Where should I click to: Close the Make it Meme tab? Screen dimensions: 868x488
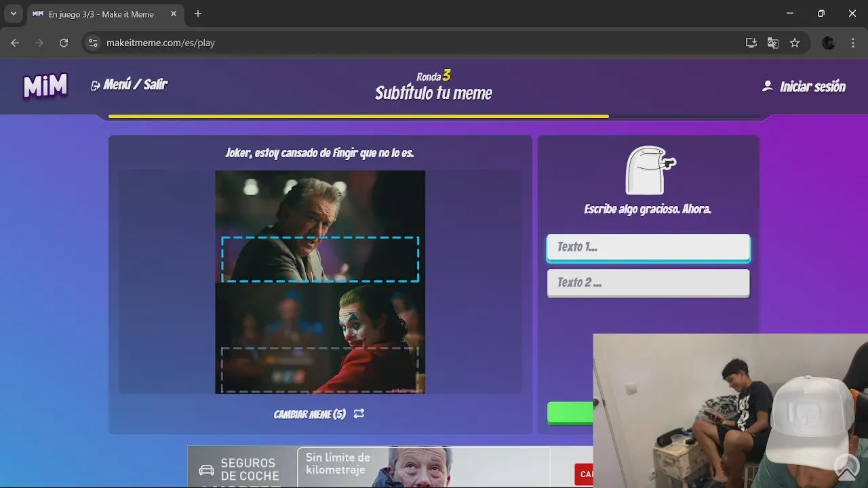point(174,14)
